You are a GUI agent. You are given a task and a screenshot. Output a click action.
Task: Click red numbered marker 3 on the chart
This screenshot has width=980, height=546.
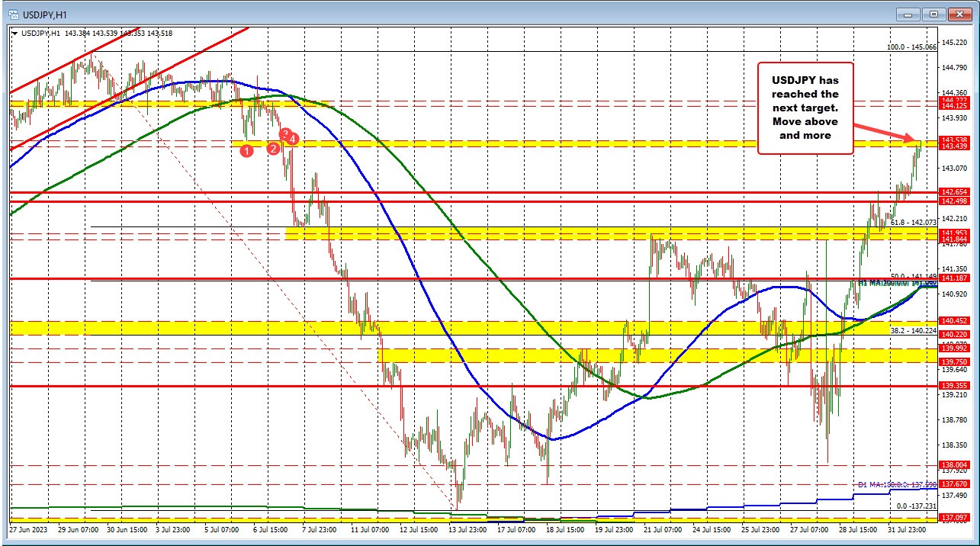pyautogui.click(x=284, y=134)
